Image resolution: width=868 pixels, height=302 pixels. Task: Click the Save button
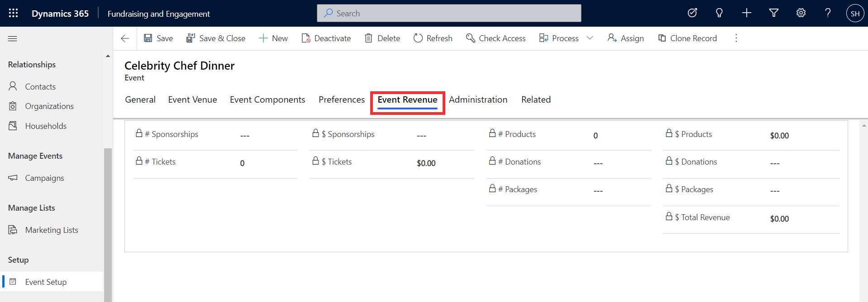158,38
